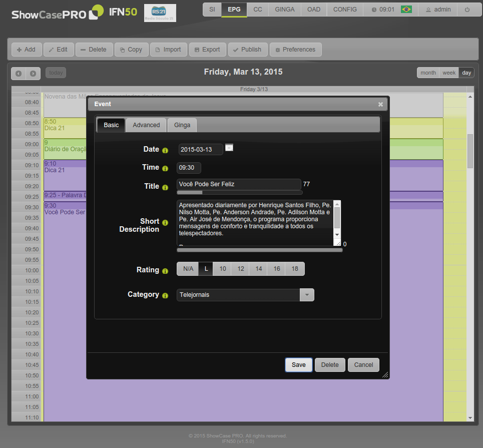Click the power logout icon
The height and width of the screenshot is (448, 483).
coord(467,10)
